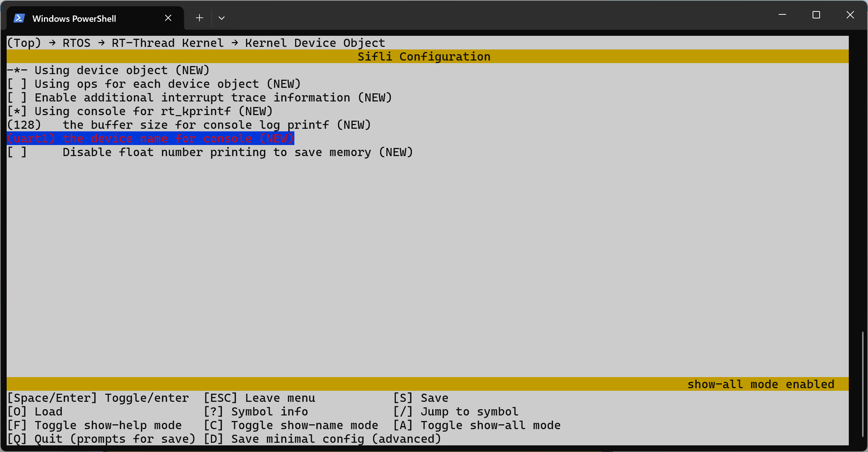Click the Windows PowerShell tab label
868x452 pixels.
tap(74, 18)
